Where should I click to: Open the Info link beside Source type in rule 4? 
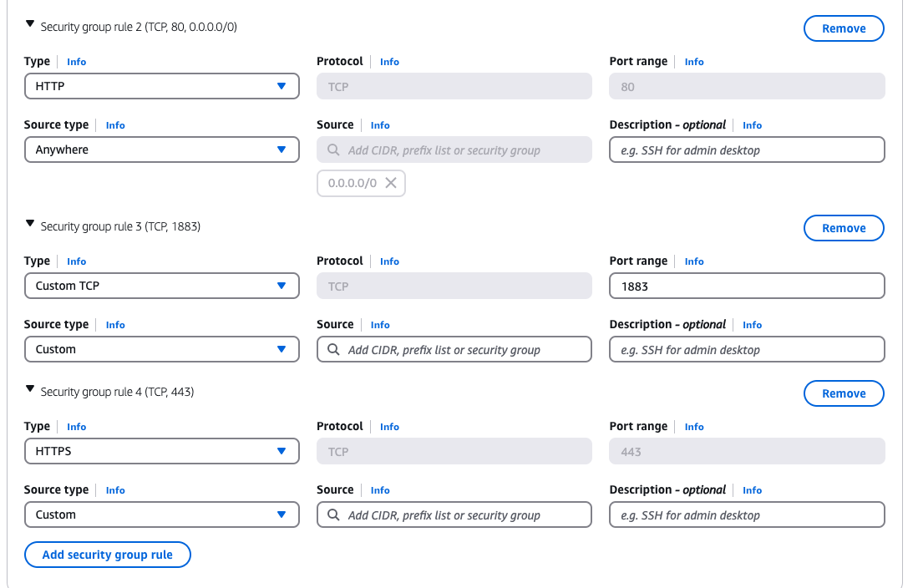click(x=114, y=490)
